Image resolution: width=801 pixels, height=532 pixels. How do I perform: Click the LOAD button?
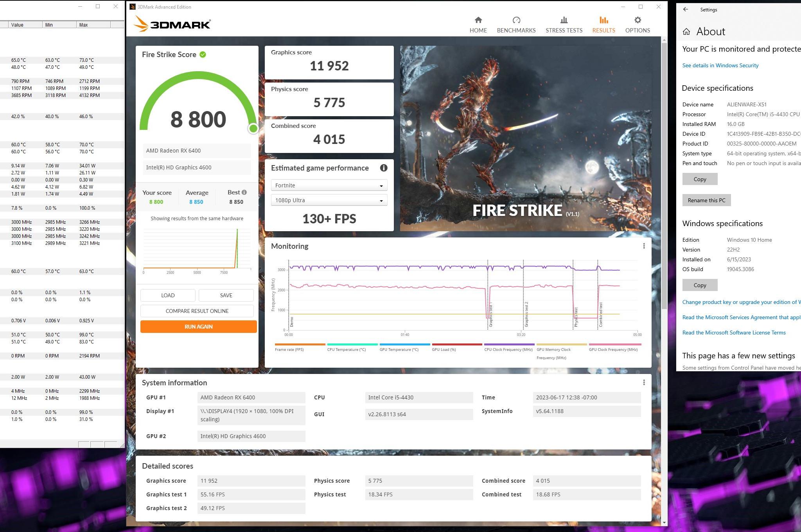[168, 295]
